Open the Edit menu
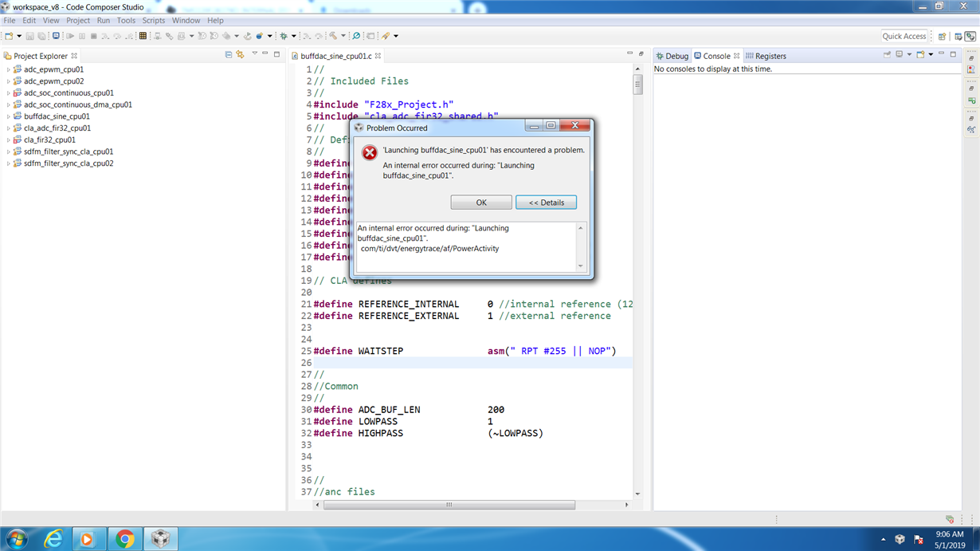The width and height of the screenshot is (980, 551). pyautogui.click(x=29, y=20)
